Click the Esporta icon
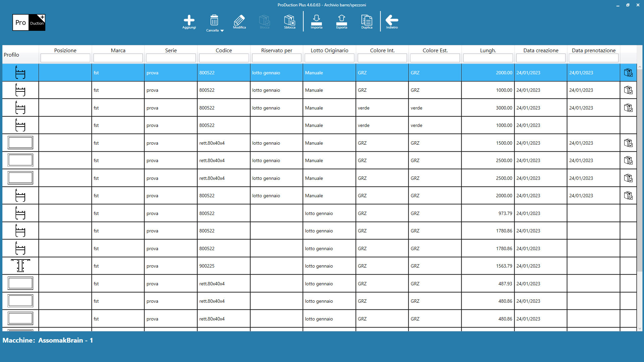Image resolution: width=644 pixels, height=362 pixels. [341, 20]
